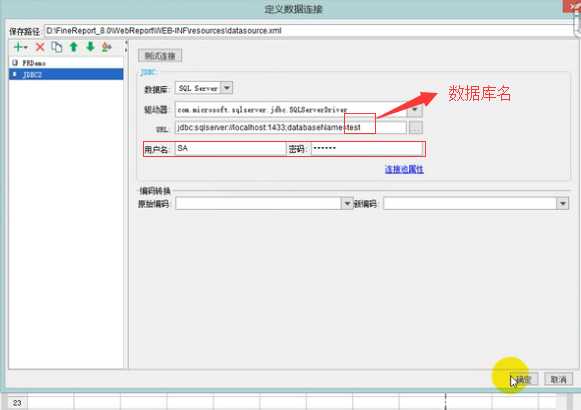Close the 定义数据连接 dialog
This screenshot has width=581, height=410.
(x=572, y=7)
